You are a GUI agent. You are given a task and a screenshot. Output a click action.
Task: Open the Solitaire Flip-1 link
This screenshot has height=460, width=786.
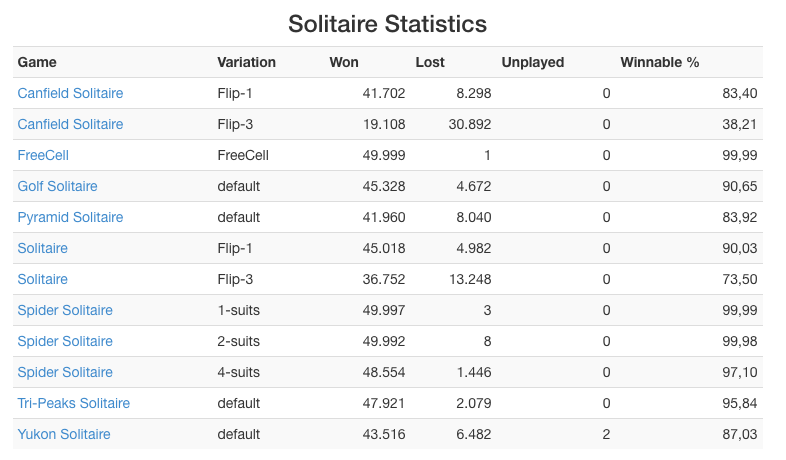43,249
